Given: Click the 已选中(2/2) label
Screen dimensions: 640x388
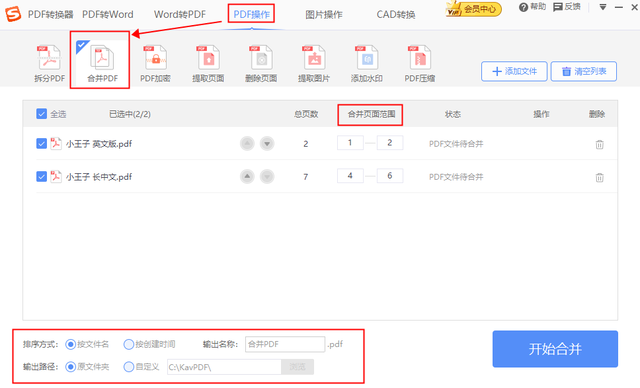Looking at the screenshot, I should coord(130,114).
